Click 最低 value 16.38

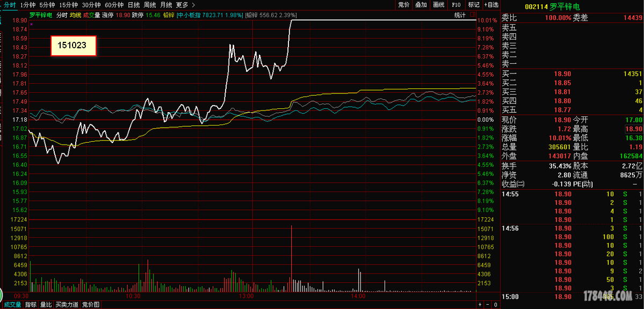pos(633,138)
